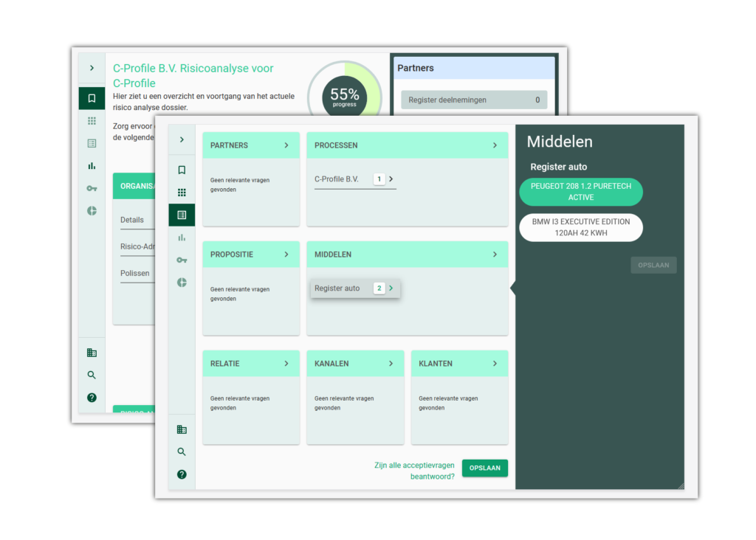Click the green OPSLAAN button at bottom
The height and width of the screenshot is (540, 756).
(484, 468)
